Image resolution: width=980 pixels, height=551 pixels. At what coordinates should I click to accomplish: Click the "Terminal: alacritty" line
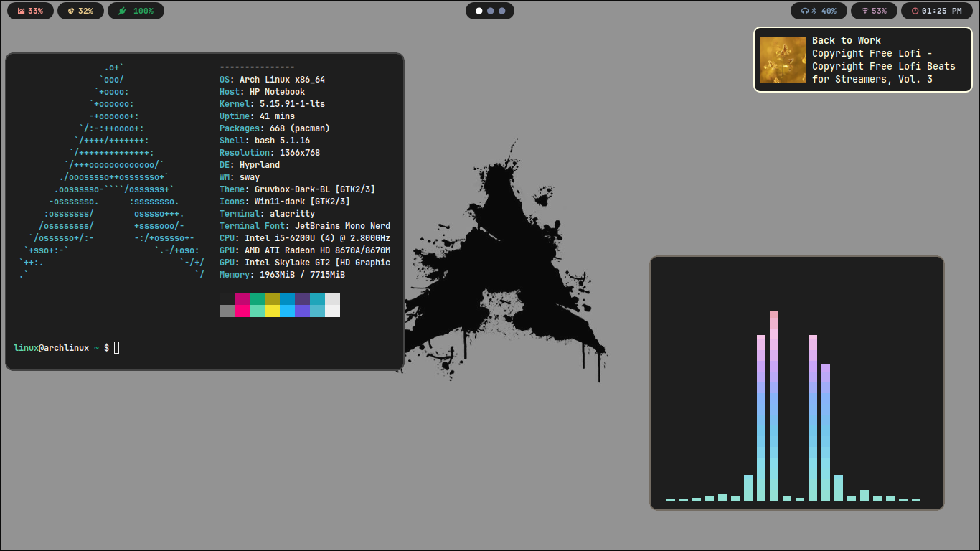[267, 214]
